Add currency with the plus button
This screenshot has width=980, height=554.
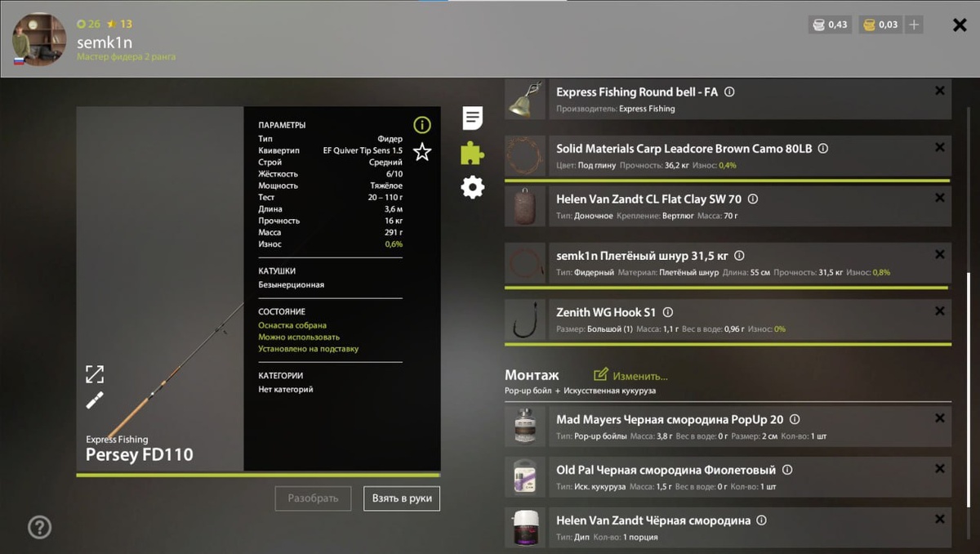pyautogui.click(x=914, y=25)
